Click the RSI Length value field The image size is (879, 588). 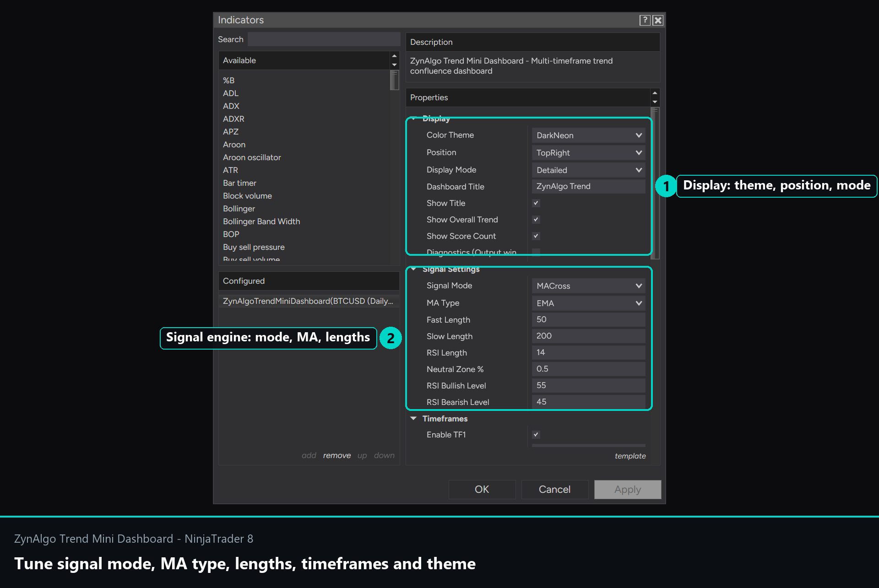coord(588,353)
